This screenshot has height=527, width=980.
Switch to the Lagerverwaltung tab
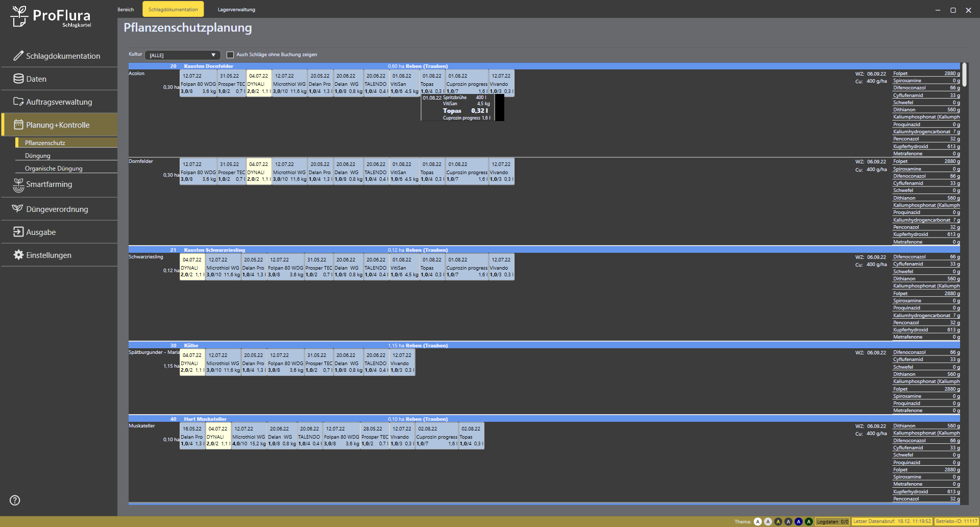click(x=236, y=9)
